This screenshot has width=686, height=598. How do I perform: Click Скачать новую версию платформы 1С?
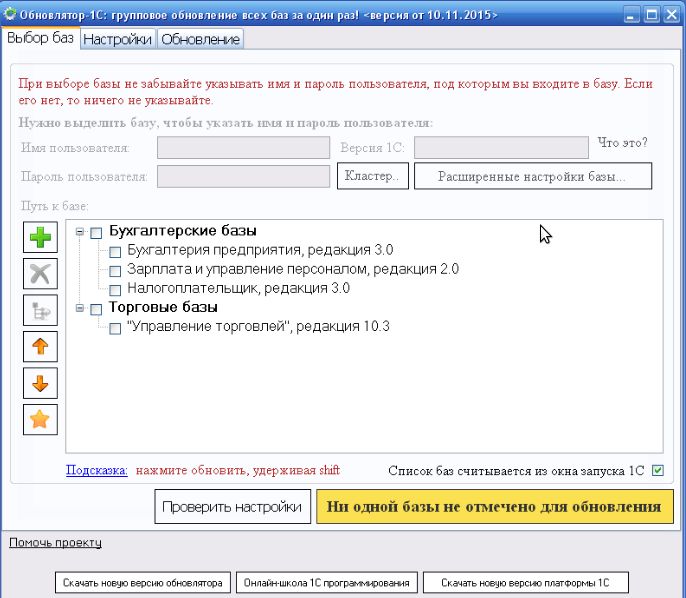(525, 583)
